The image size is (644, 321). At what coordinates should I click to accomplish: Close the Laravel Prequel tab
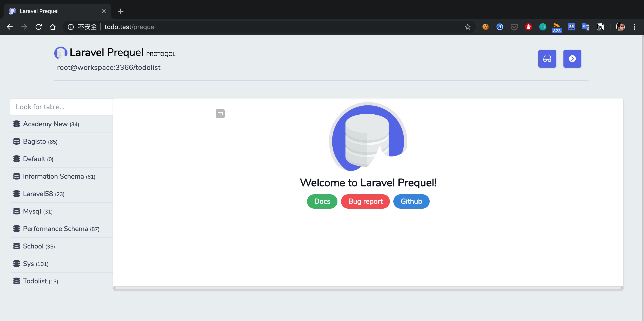click(104, 11)
